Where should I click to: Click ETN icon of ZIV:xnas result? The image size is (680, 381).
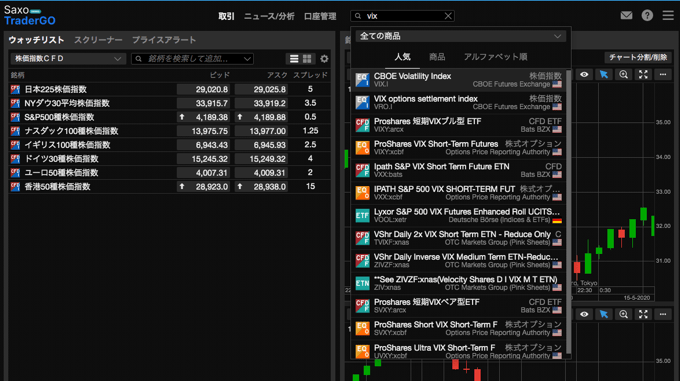click(362, 283)
